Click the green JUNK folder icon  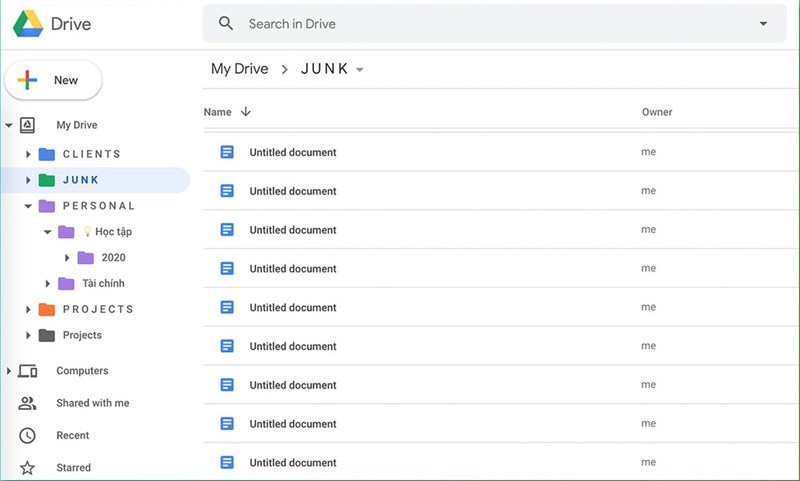pyautogui.click(x=47, y=180)
